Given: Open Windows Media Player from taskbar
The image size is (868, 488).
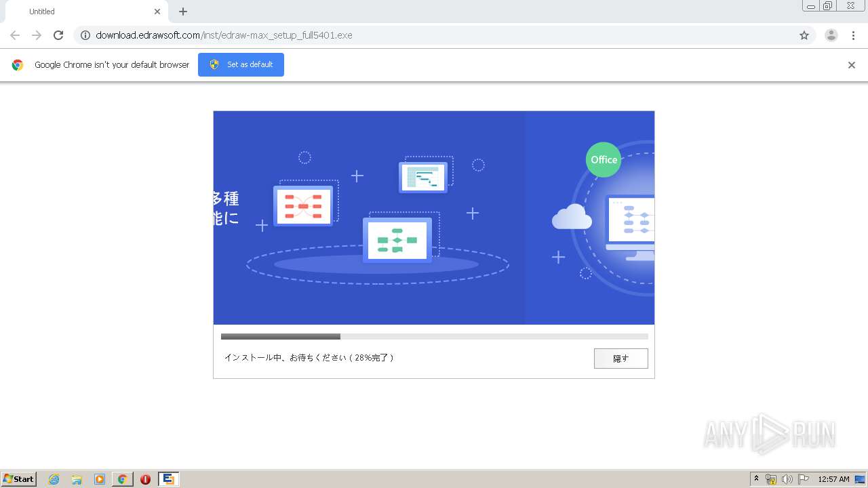Looking at the screenshot, I should (x=100, y=479).
